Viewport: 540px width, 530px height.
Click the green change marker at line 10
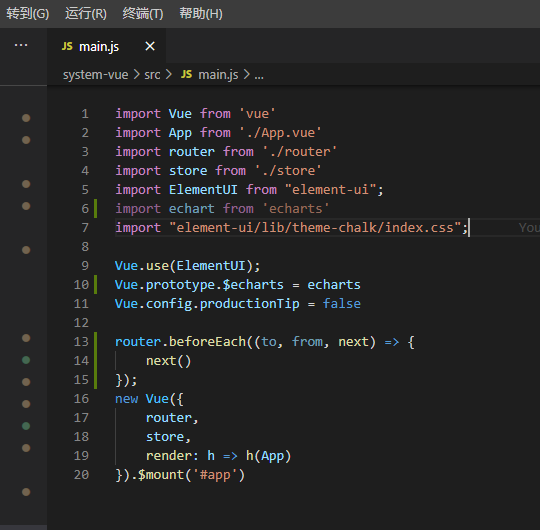tap(95, 284)
